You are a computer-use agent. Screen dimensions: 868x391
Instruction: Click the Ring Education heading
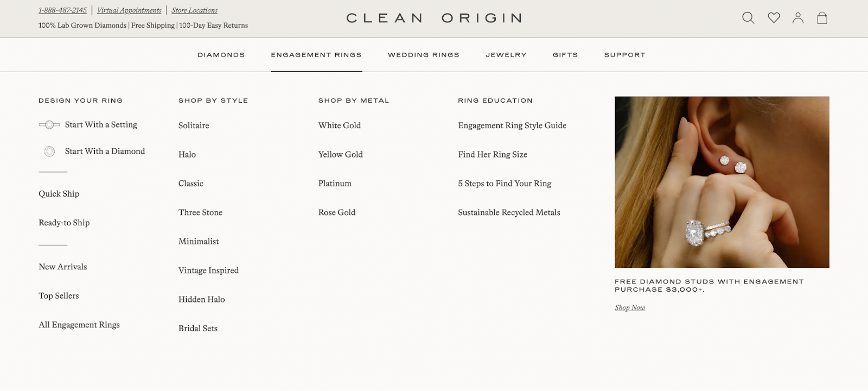(x=495, y=100)
